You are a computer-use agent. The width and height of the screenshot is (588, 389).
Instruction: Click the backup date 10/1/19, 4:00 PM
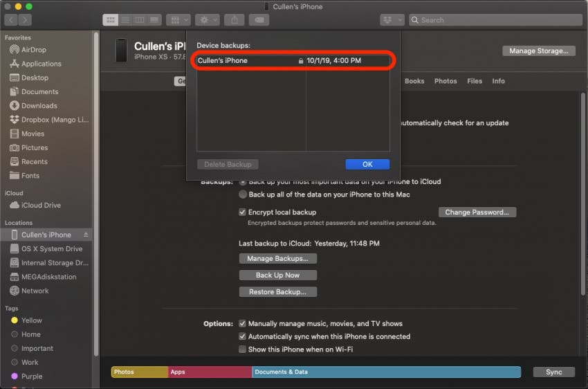click(x=333, y=60)
